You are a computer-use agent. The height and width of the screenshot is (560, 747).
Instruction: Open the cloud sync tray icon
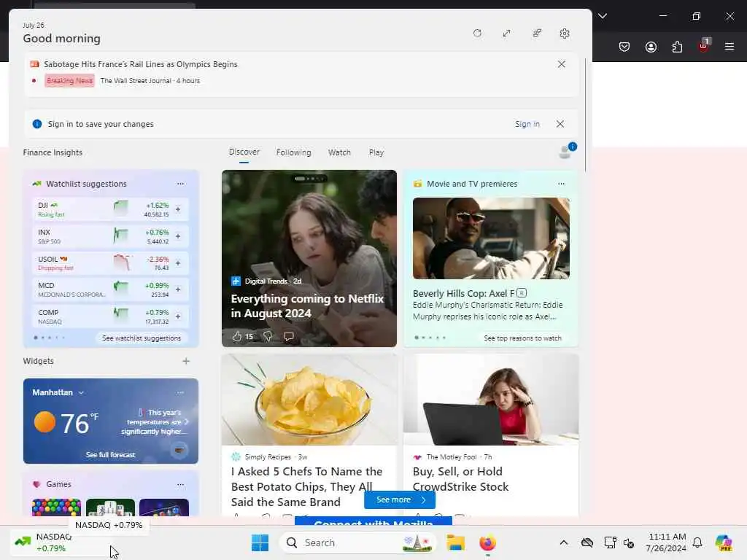click(587, 542)
